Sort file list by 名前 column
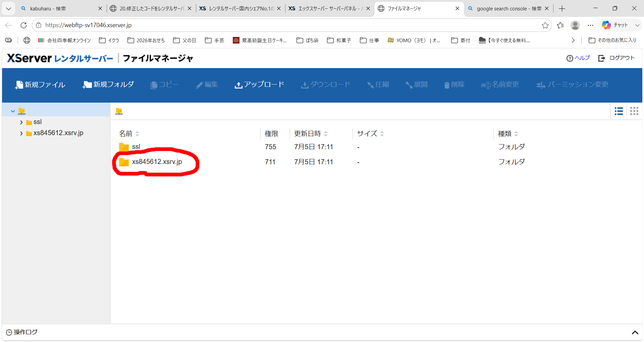This screenshot has width=644, height=342. [x=129, y=133]
